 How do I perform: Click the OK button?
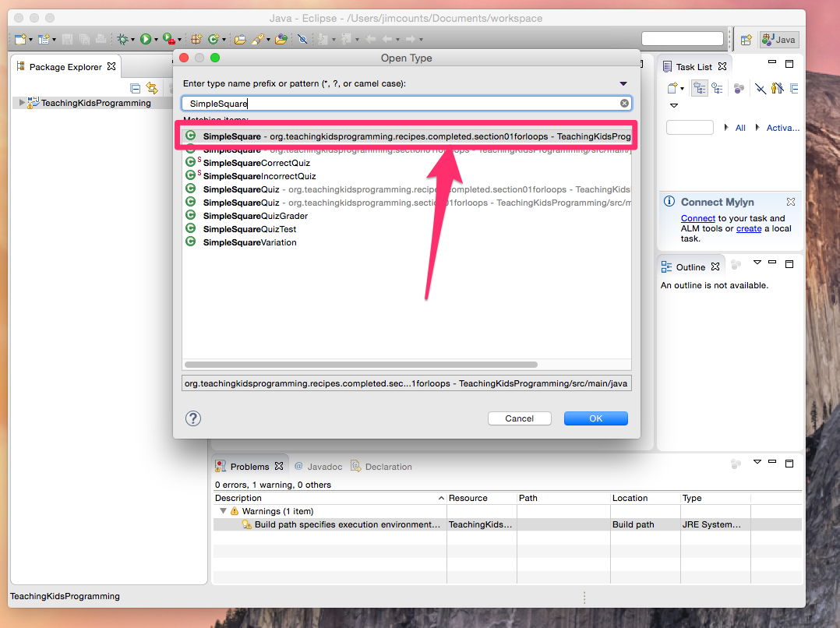click(x=595, y=418)
